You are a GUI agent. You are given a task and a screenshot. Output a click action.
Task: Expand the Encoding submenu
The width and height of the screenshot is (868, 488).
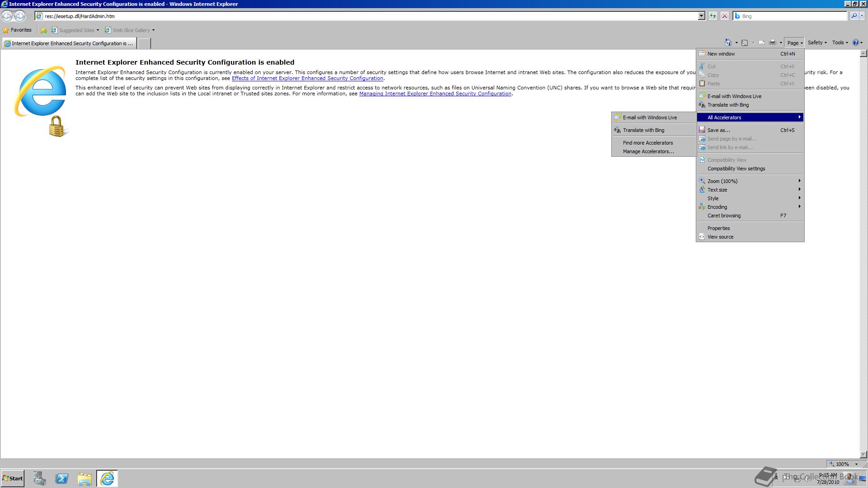tap(750, 207)
